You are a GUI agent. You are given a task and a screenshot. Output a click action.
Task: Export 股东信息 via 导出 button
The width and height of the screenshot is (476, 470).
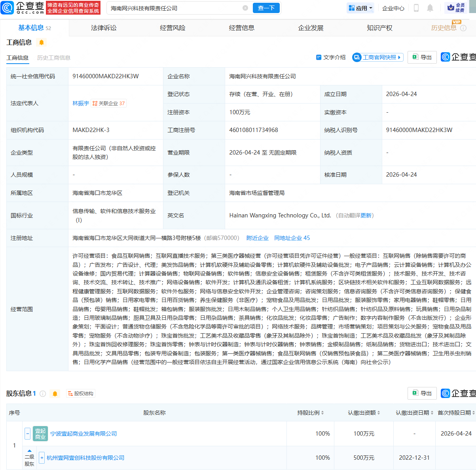422,393
